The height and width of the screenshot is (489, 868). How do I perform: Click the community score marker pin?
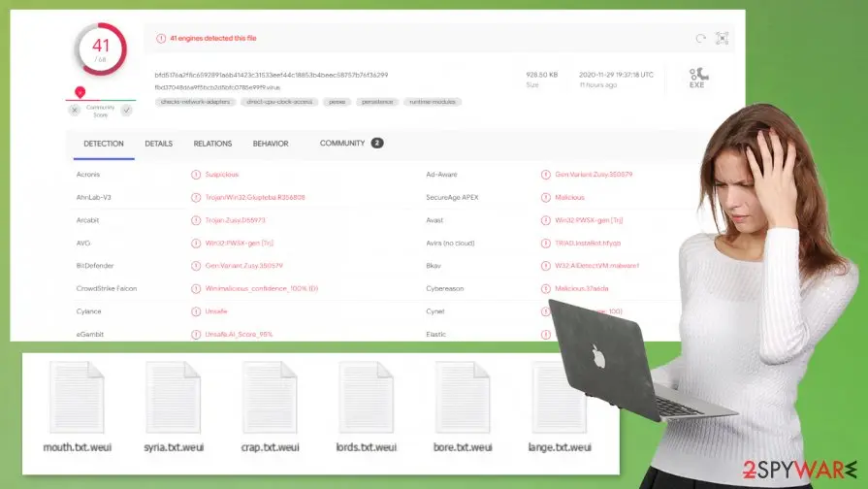tap(80, 92)
